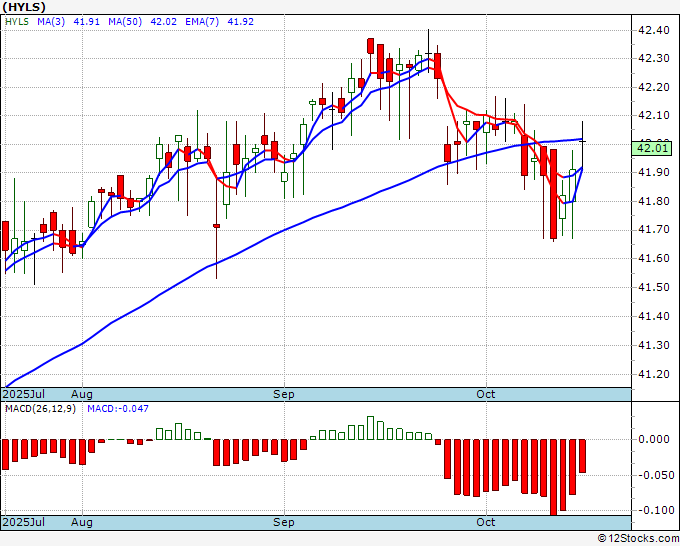Screen dimensions: 680x546
Task: Click the EMA(7) value 41.92
Action: pyautogui.click(x=241, y=22)
